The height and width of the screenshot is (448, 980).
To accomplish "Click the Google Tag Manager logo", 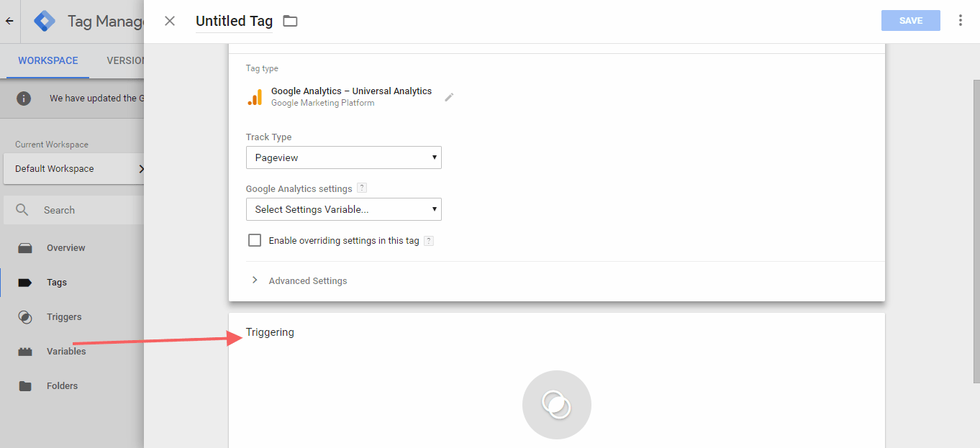I will click(45, 22).
